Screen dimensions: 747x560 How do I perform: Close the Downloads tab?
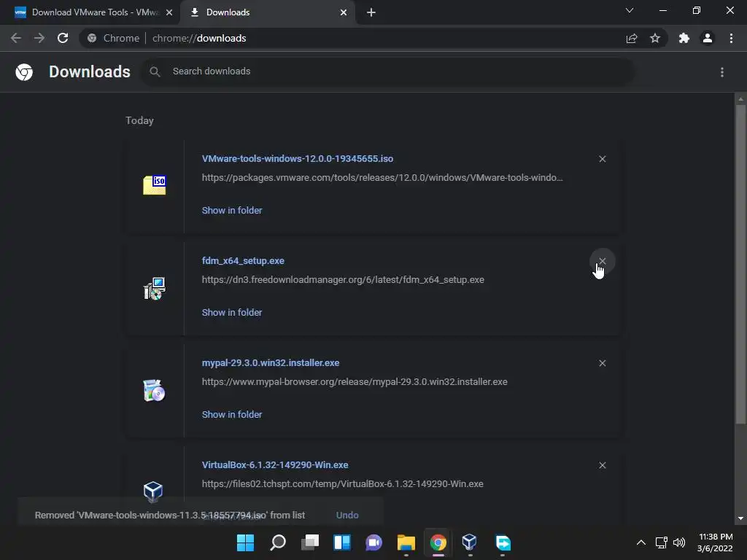[344, 12]
